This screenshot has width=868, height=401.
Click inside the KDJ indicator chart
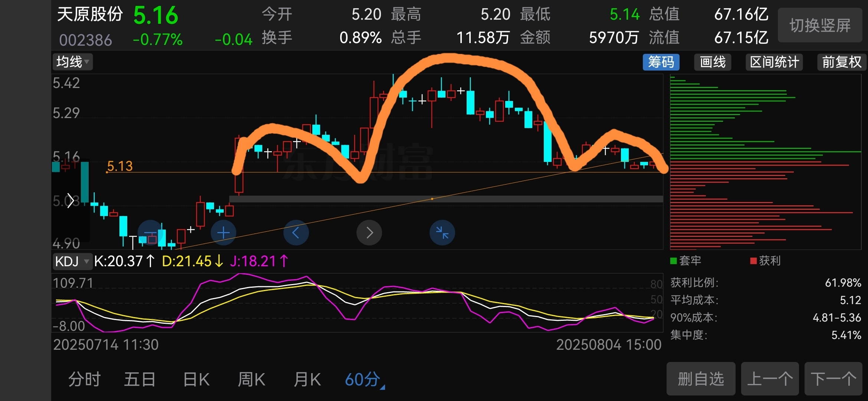point(357,303)
